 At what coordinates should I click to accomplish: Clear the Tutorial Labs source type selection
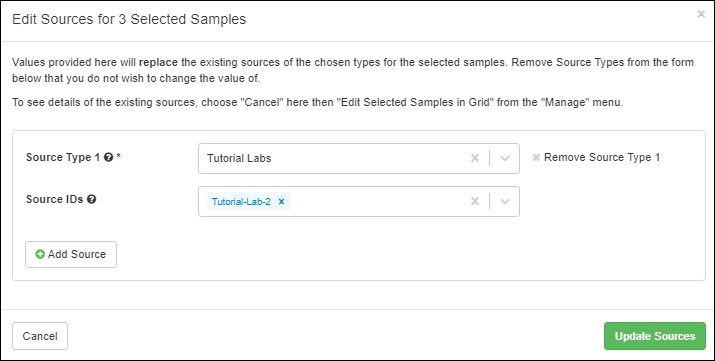coord(475,158)
